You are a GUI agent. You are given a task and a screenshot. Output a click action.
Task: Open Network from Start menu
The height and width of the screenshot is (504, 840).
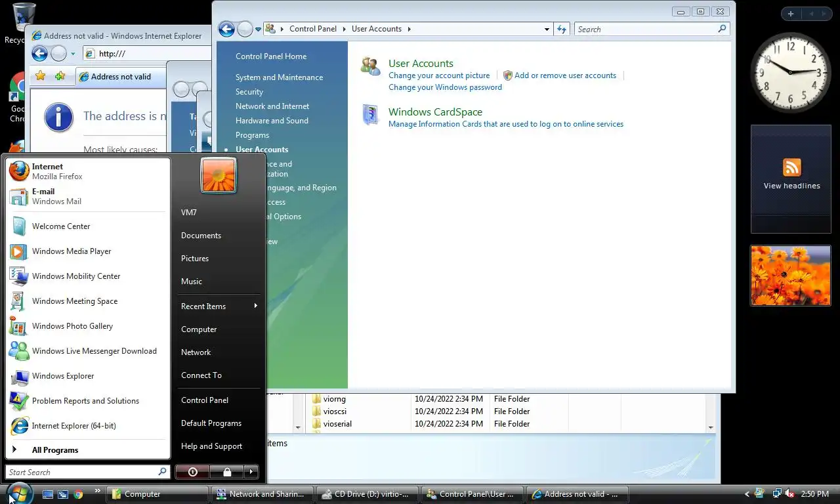coord(219,352)
